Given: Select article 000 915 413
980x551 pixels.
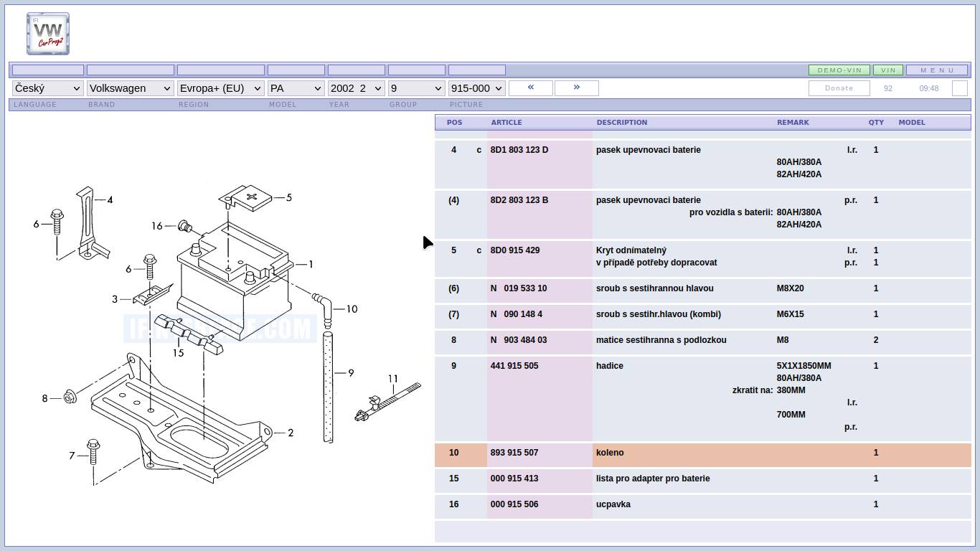Looking at the screenshot, I should [514, 479].
